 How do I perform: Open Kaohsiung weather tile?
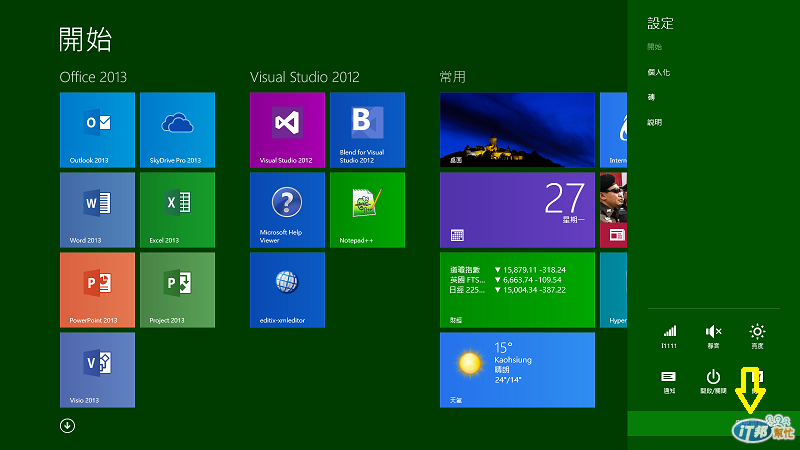click(x=517, y=370)
